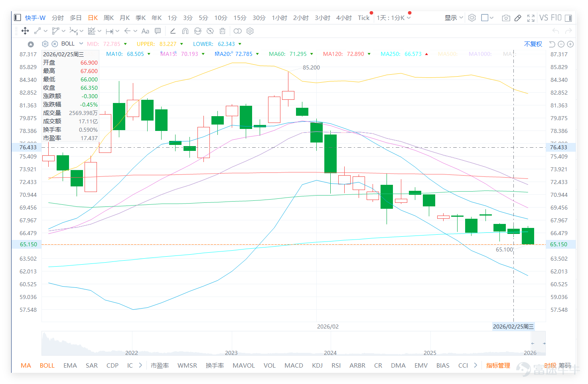Screen dimensions: 588x384
Task: Toggle UPPER line visibility arrow
Action: point(182,44)
